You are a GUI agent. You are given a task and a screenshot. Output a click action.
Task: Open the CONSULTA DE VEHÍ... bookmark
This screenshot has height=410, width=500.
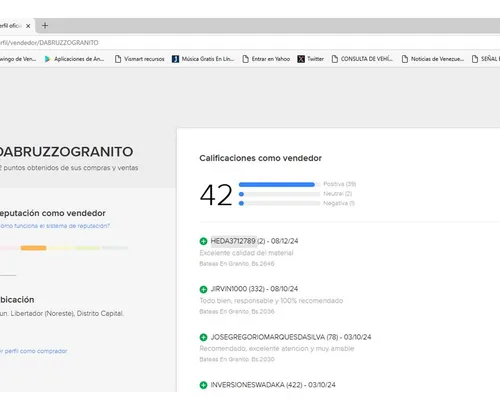pos(362,59)
